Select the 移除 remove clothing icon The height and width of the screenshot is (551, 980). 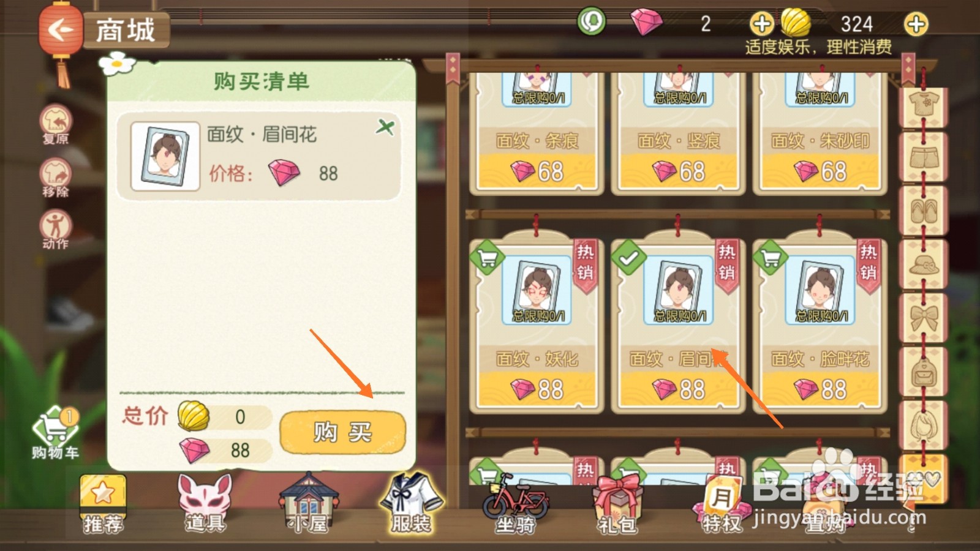click(x=56, y=178)
